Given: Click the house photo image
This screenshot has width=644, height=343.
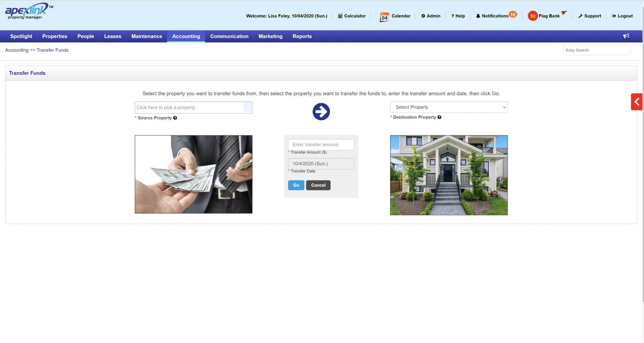Looking at the screenshot, I should 449,175.
